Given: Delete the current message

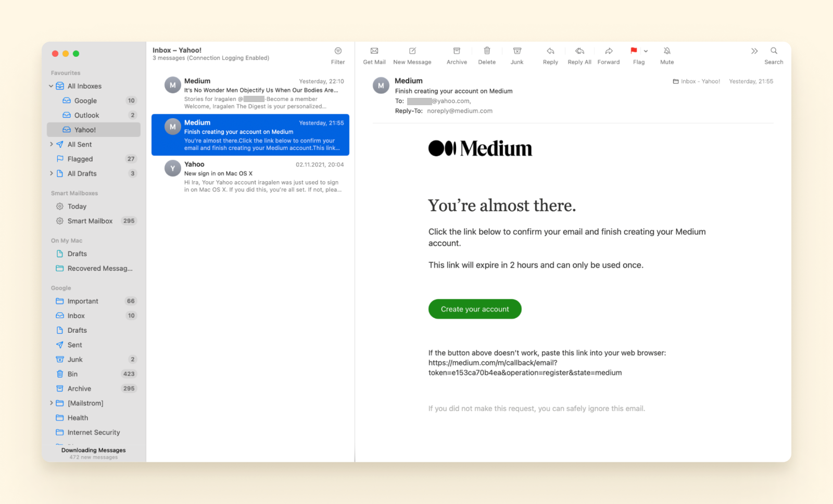Looking at the screenshot, I should pyautogui.click(x=486, y=55).
